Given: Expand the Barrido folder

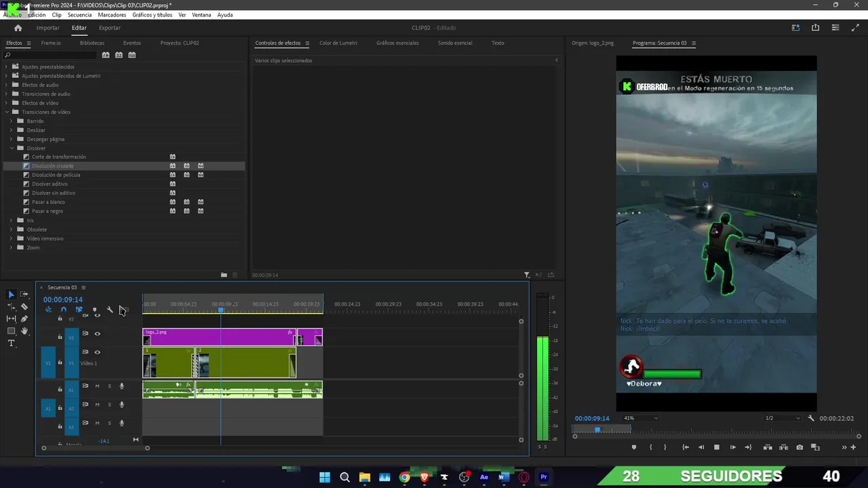Looking at the screenshot, I should (12, 121).
